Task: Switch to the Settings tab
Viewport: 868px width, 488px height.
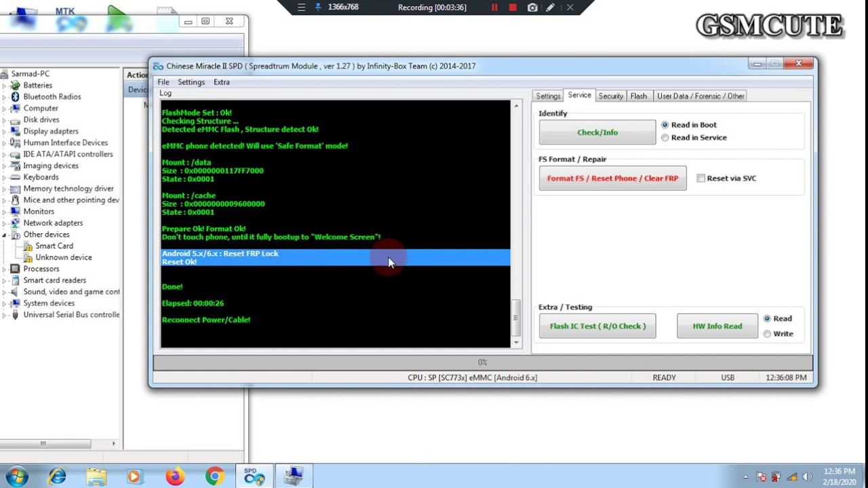Action: pyautogui.click(x=548, y=96)
